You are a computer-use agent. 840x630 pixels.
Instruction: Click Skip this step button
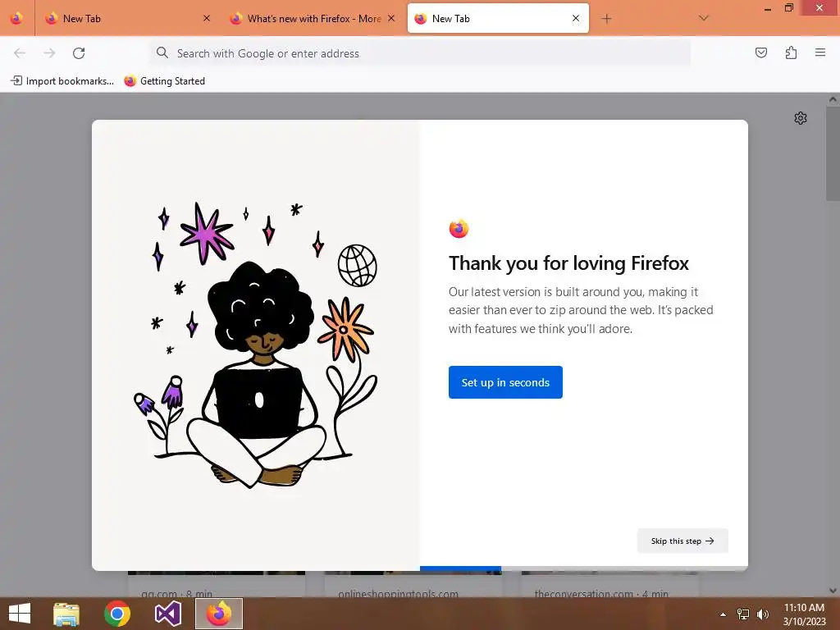pos(682,541)
